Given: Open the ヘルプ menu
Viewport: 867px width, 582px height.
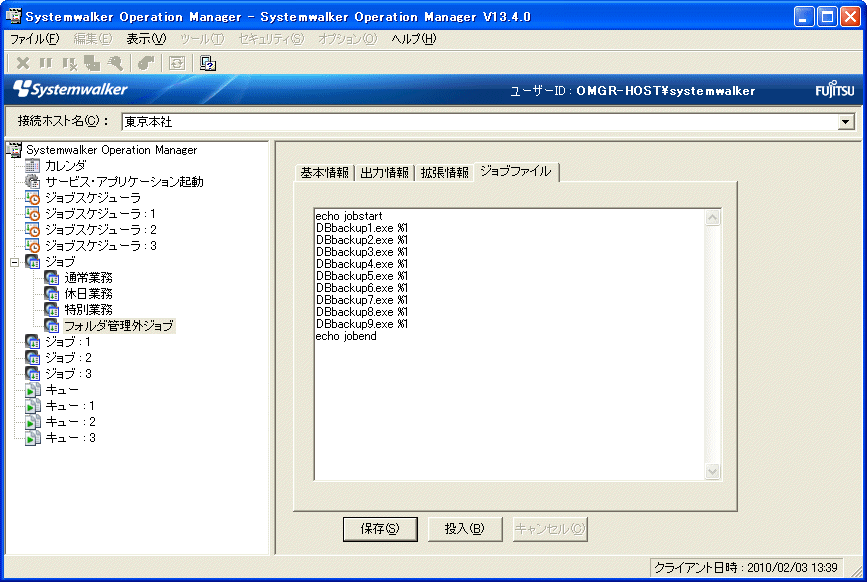Looking at the screenshot, I should pyautogui.click(x=413, y=39).
